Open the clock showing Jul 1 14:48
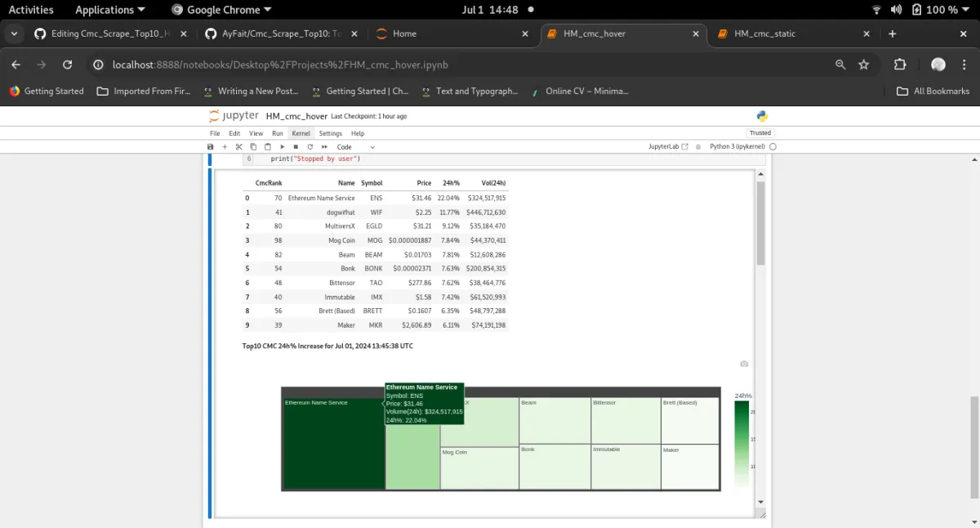The width and height of the screenshot is (980, 528). click(490, 10)
